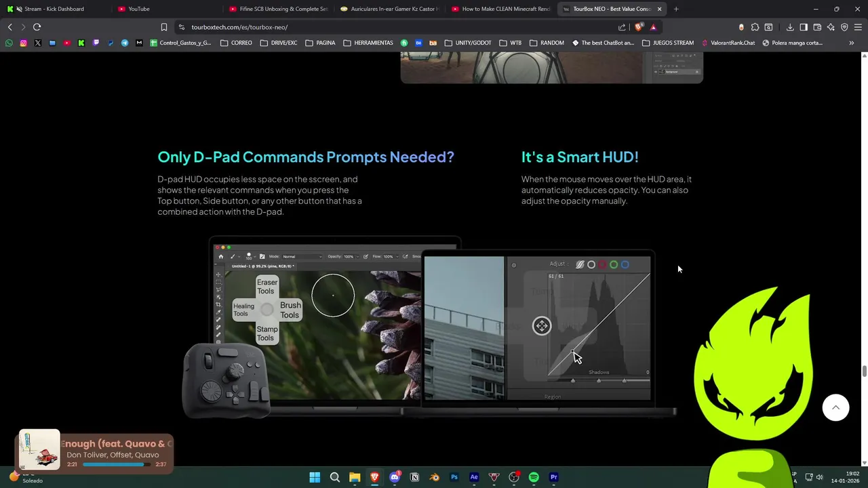
Task: Open the Twitch bookmark icon
Action: pyautogui.click(x=96, y=43)
